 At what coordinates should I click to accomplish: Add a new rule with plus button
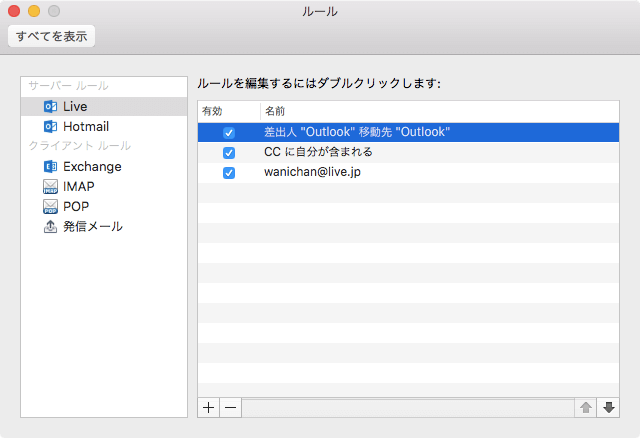tap(209, 407)
